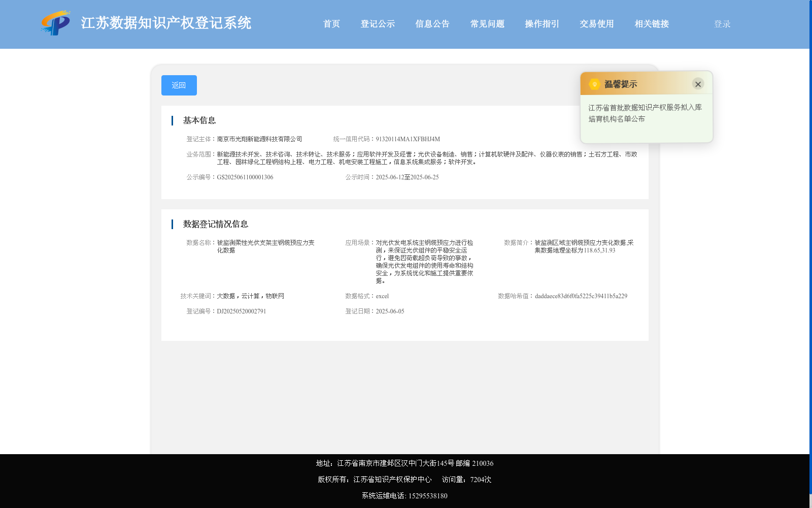Viewport: 812px width, 508px height.
Task: Click the 江苏数据知识产权登记系统 title
Action: click(166, 23)
